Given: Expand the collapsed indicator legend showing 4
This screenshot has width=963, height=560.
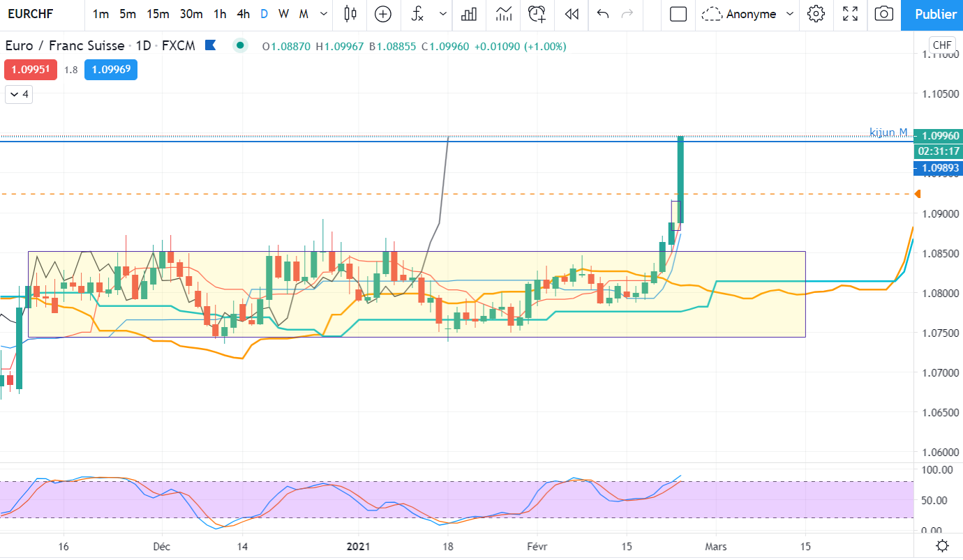Looking at the screenshot, I should 18,94.
